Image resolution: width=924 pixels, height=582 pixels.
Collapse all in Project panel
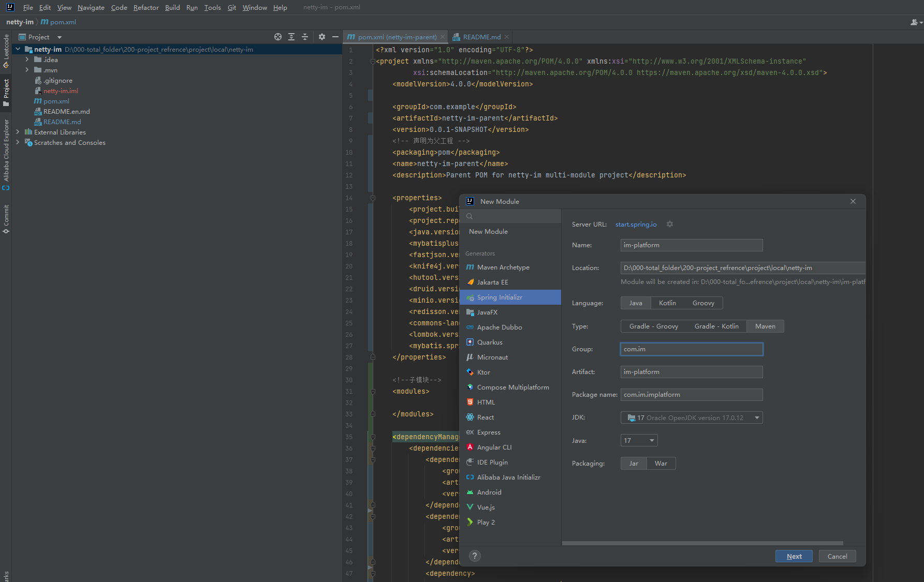coord(305,37)
